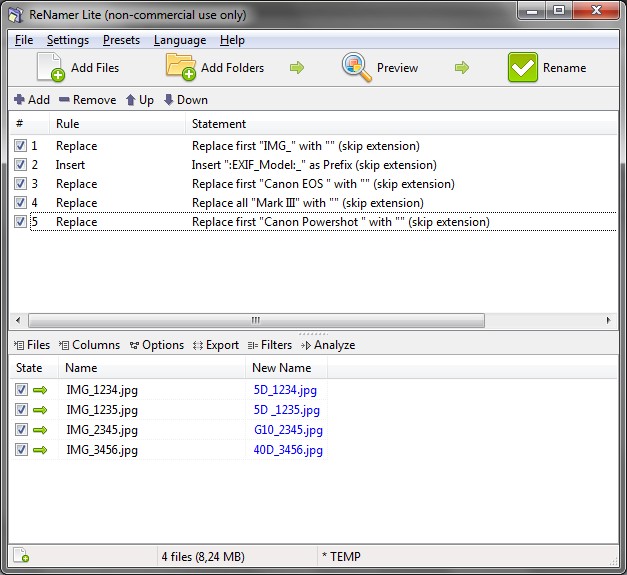Click the Analyze button
The width and height of the screenshot is (627, 575).
pyautogui.click(x=327, y=345)
